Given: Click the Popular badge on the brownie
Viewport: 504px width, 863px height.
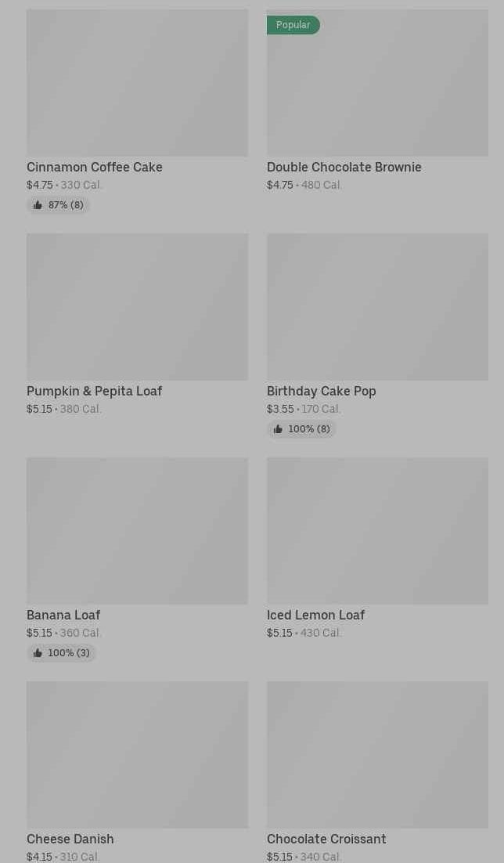Looking at the screenshot, I should [293, 25].
